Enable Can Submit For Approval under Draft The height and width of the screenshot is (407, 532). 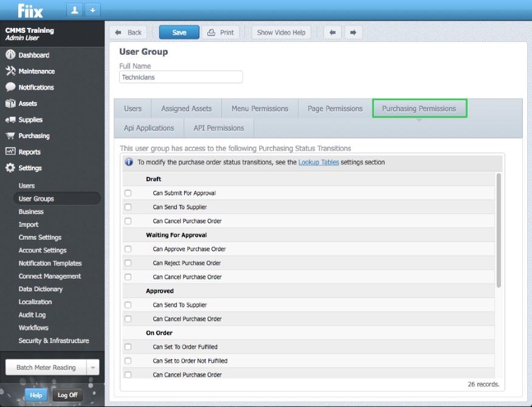(128, 193)
